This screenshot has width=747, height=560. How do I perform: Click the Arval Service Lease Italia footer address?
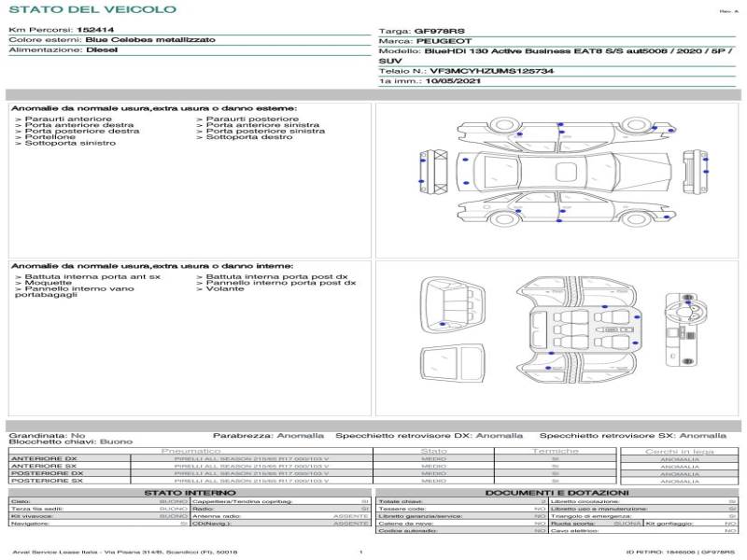[125, 552]
